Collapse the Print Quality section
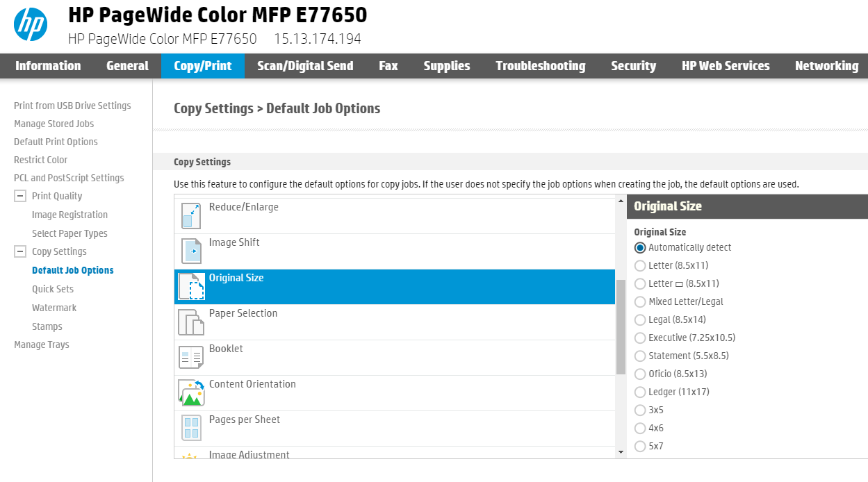The image size is (868, 482). (x=19, y=195)
